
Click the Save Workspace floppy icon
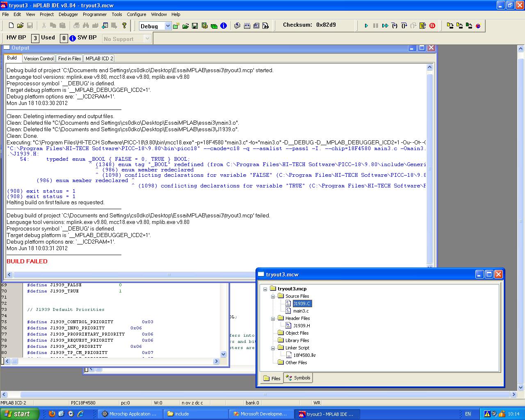point(195,26)
